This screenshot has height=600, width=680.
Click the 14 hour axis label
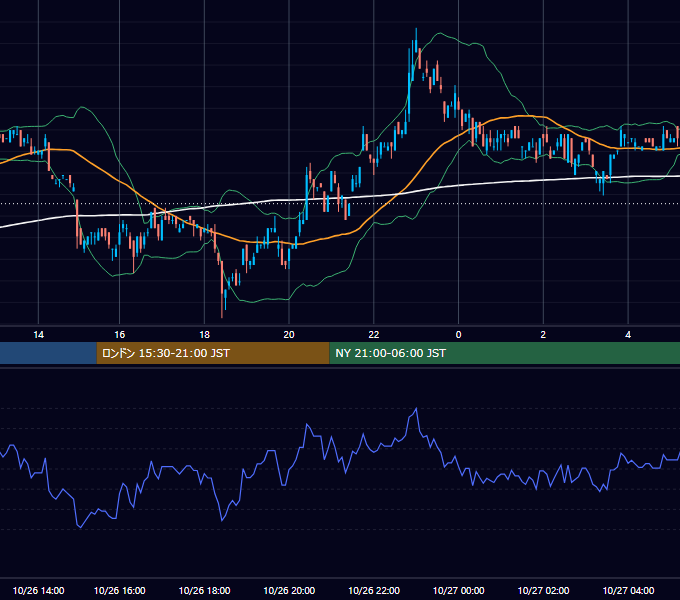(x=39, y=335)
